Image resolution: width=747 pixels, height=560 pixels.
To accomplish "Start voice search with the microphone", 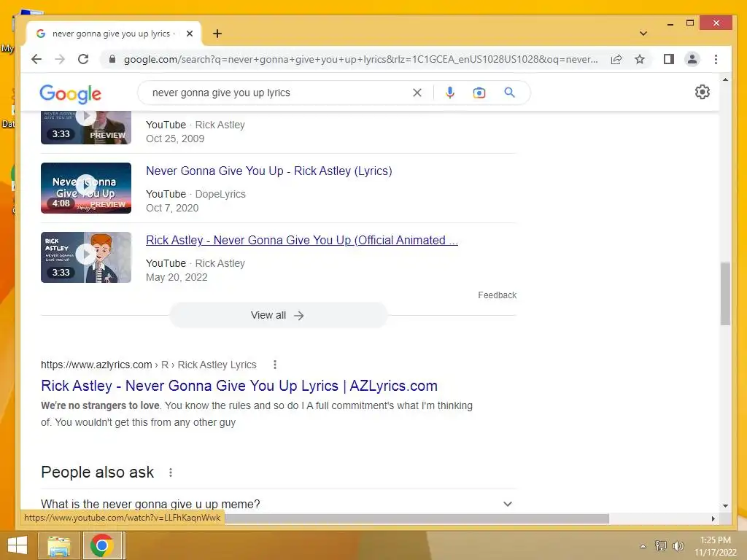I will [x=449, y=93].
